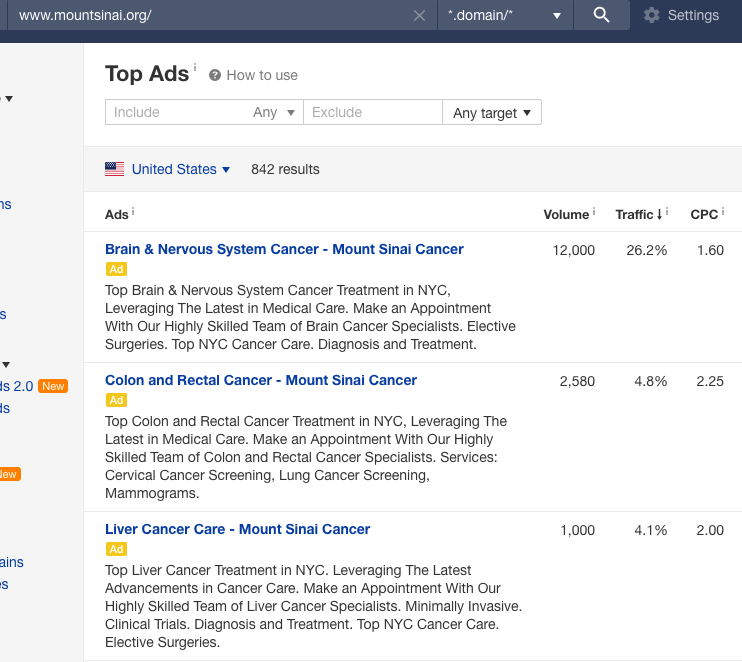Sort by the Volume column header
Viewport: 742px width, 662px height.
(x=566, y=215)
